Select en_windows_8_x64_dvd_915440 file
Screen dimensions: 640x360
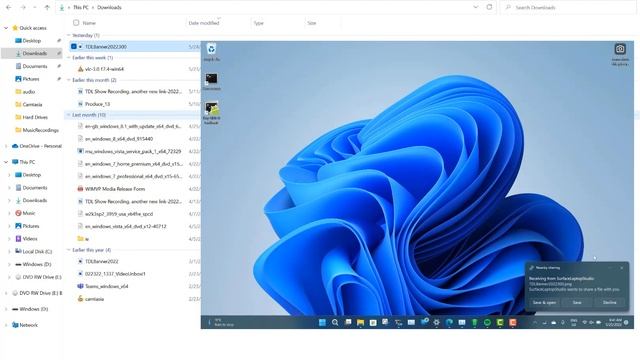coord(119,139)
